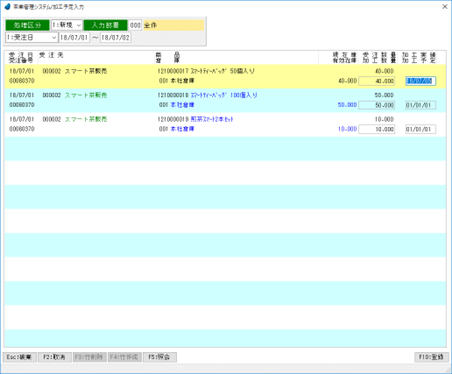Click the yellow department name field

tap(173, 25)
